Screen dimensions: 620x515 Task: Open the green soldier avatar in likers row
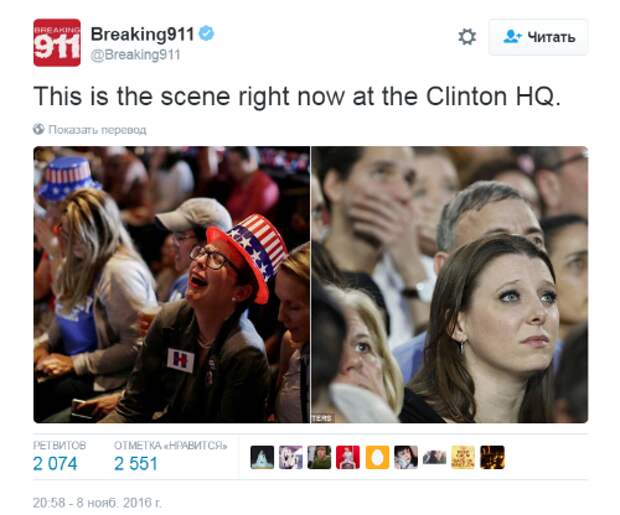coord(319,457)
